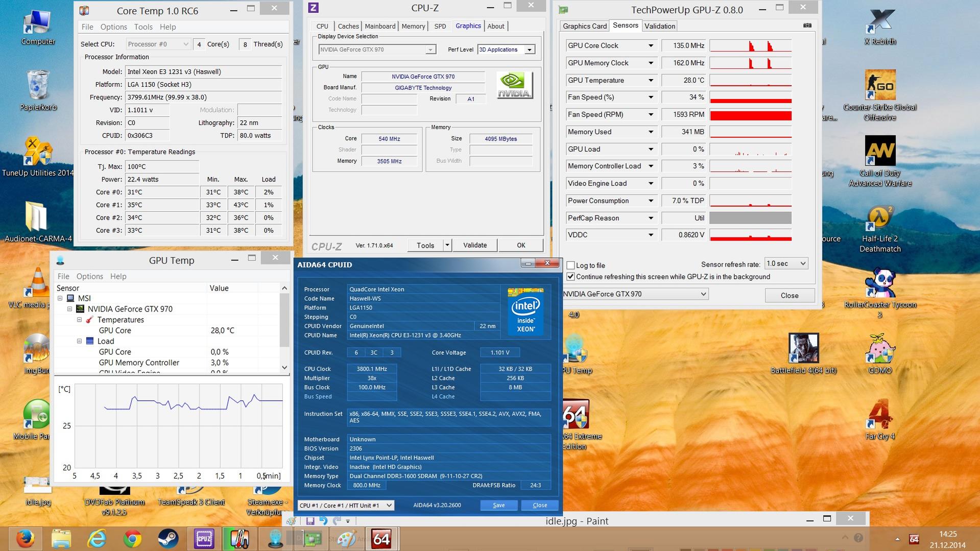Screen dimensions: 980x551
Task: Click the OK button in CPU-Z
Action: (521, 246)
